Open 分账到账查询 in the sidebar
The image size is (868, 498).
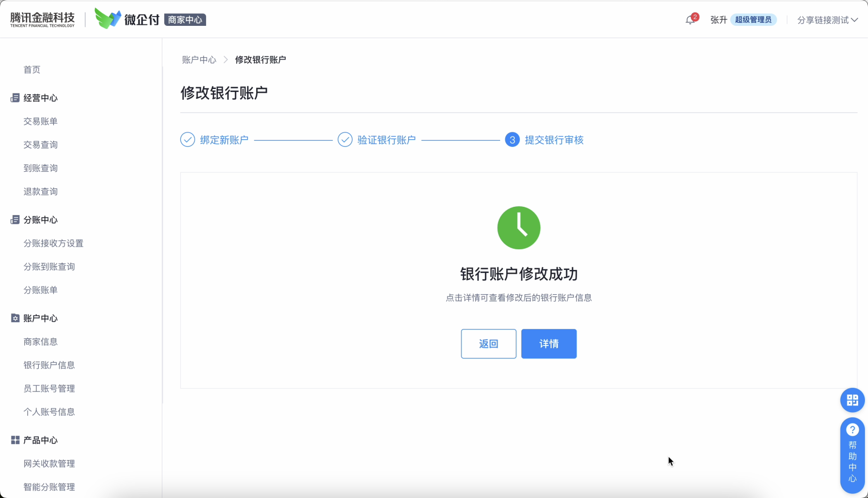[x=49, y=266]
